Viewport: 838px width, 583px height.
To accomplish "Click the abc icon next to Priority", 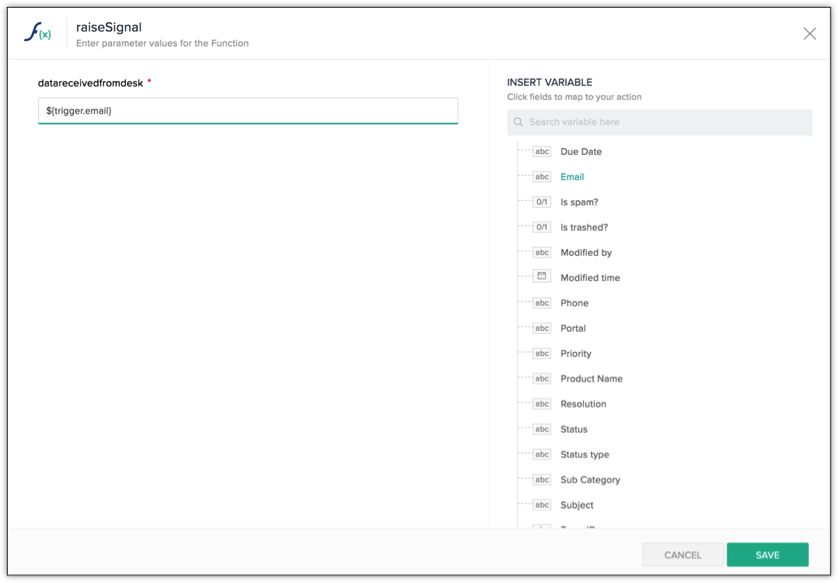I will pyautogui.click(x=541, y=353).
